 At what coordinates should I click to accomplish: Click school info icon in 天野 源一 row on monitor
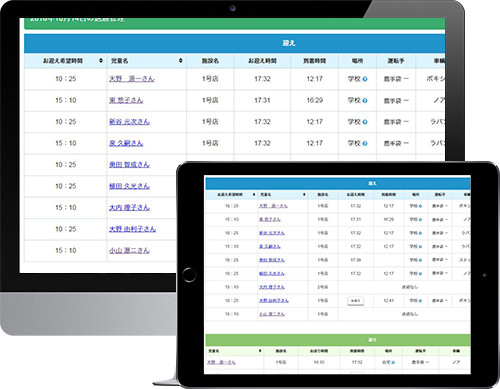pyautogui.click(x=365, y=79)
